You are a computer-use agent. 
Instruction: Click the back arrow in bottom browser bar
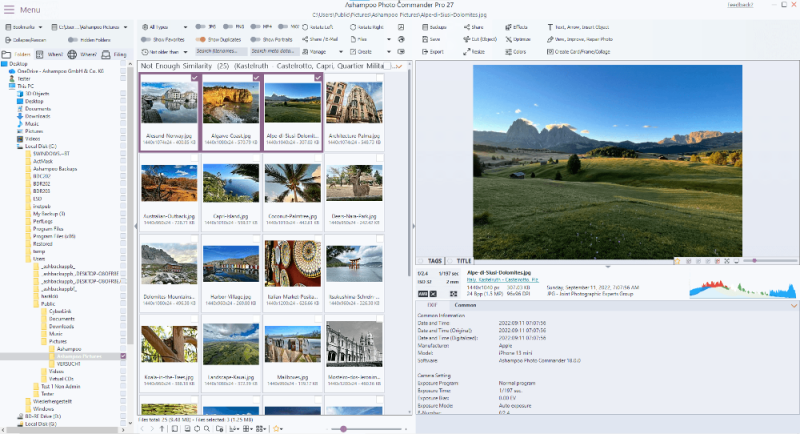pyautogui.click(x=142, y=429)
